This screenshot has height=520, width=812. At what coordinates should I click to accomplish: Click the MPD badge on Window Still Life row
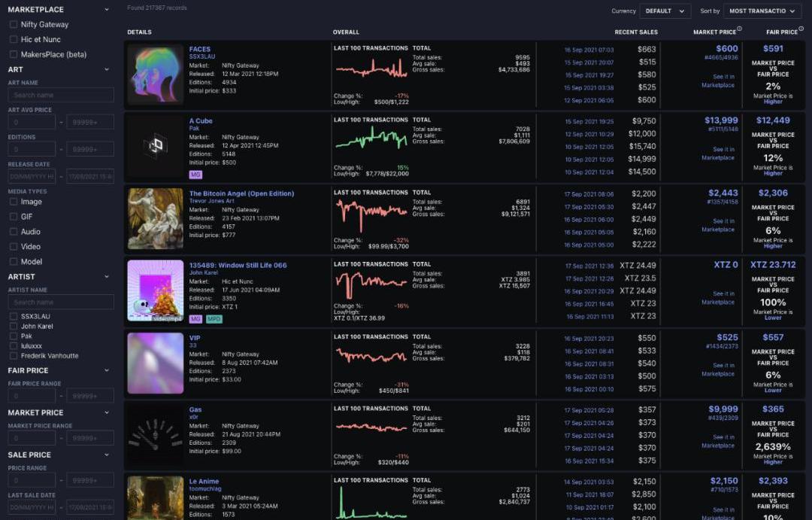[214, 319]
